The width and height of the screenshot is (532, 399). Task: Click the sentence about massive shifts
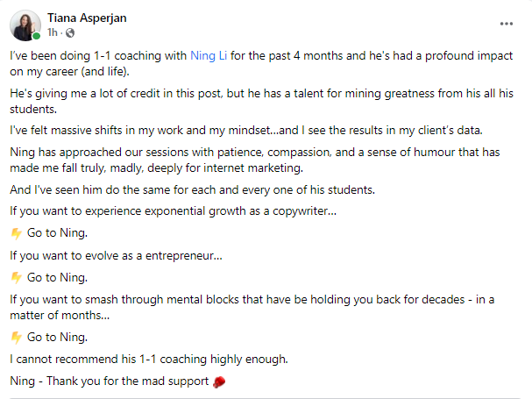[x=246, y=132]
